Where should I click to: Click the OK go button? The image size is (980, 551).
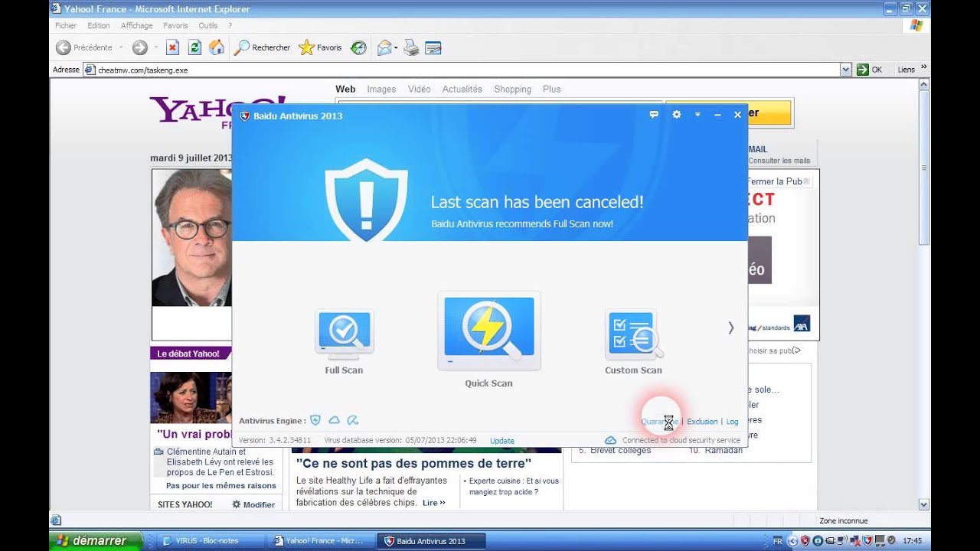pyautogui.click(x=870, y=70)
